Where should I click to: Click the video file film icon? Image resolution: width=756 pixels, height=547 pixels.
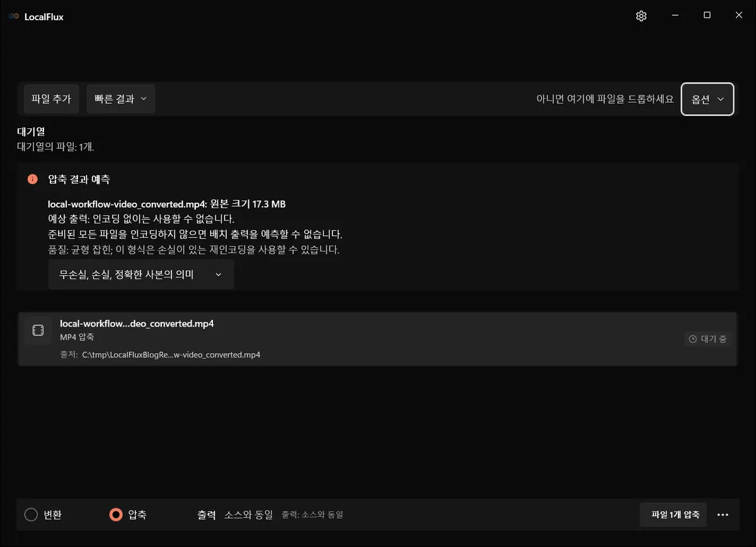38,330
